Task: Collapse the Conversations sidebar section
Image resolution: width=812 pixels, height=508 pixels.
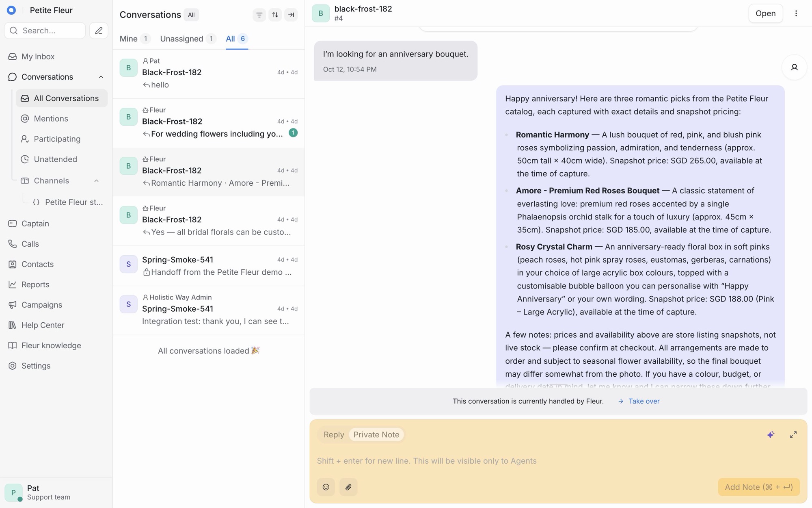Action: (101, 77)
